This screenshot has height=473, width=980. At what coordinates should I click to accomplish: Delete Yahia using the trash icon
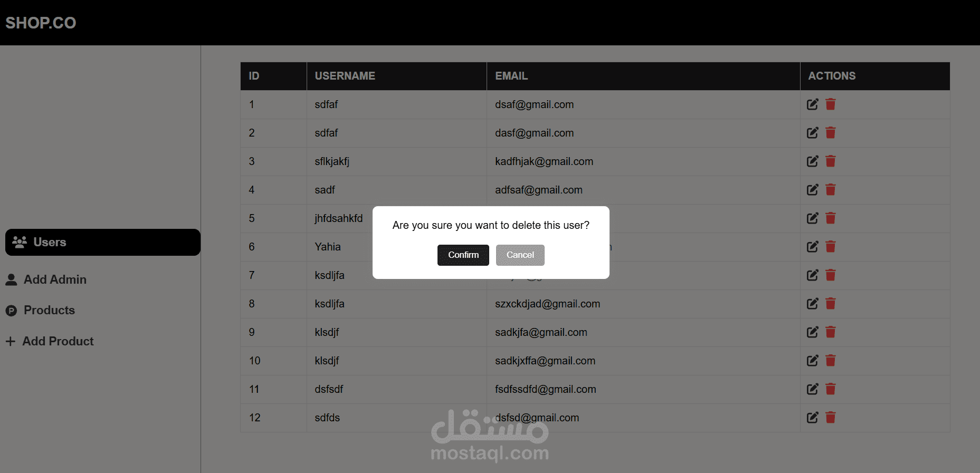click(830, 247)
